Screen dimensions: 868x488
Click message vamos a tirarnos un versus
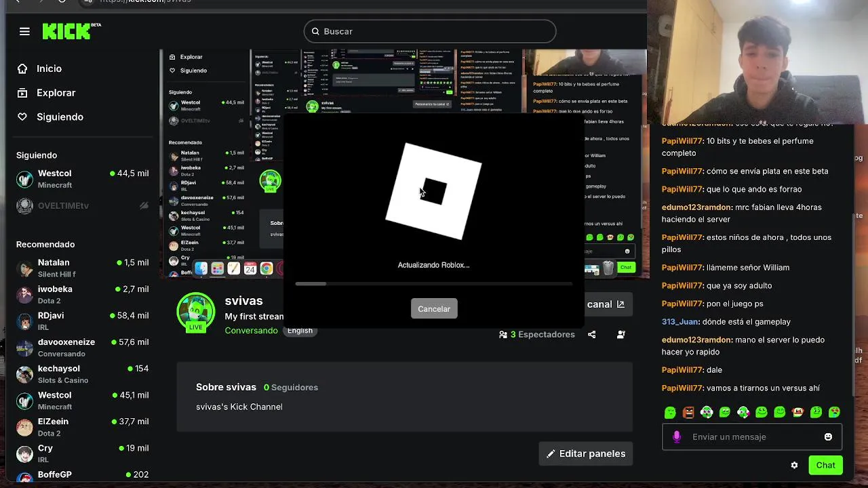click(x=763, y=388)
